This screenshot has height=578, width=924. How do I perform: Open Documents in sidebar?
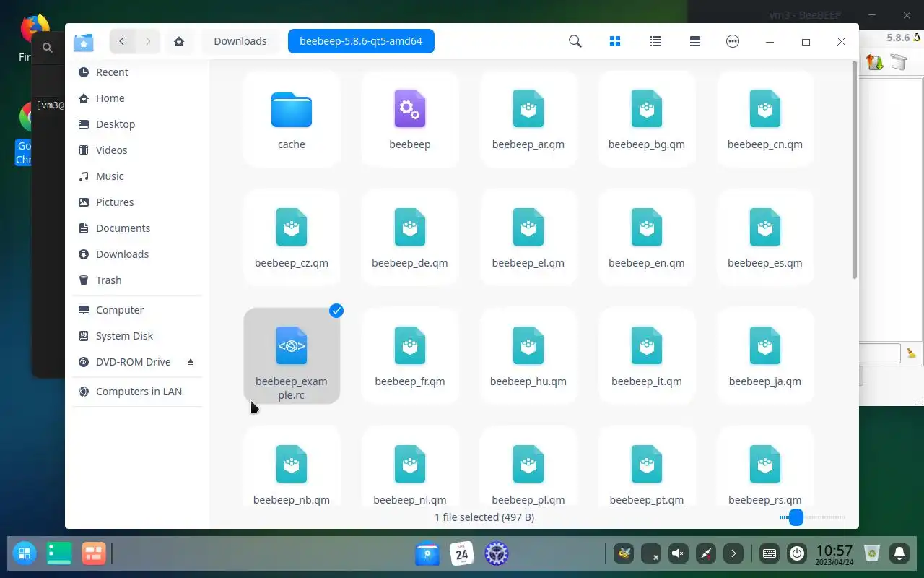(x=137, y=228)
